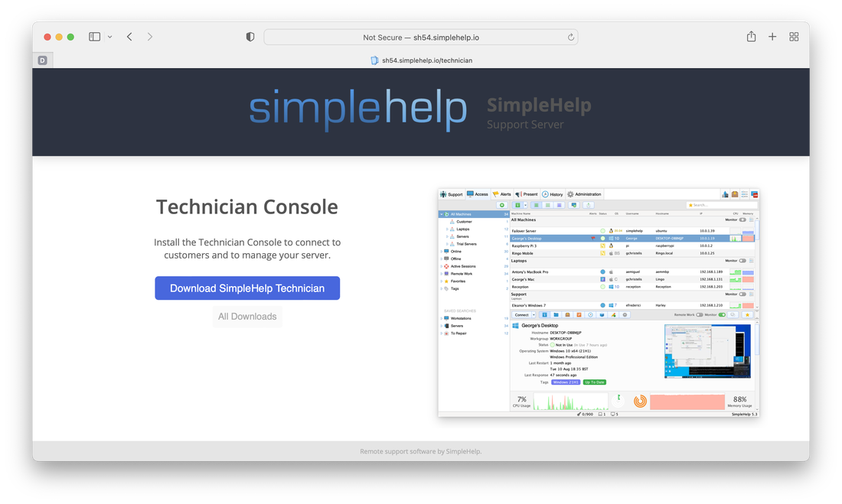842x504 pixels.
Task: Toggle the Remote Work switch in preview
Action: click(700, 314)
